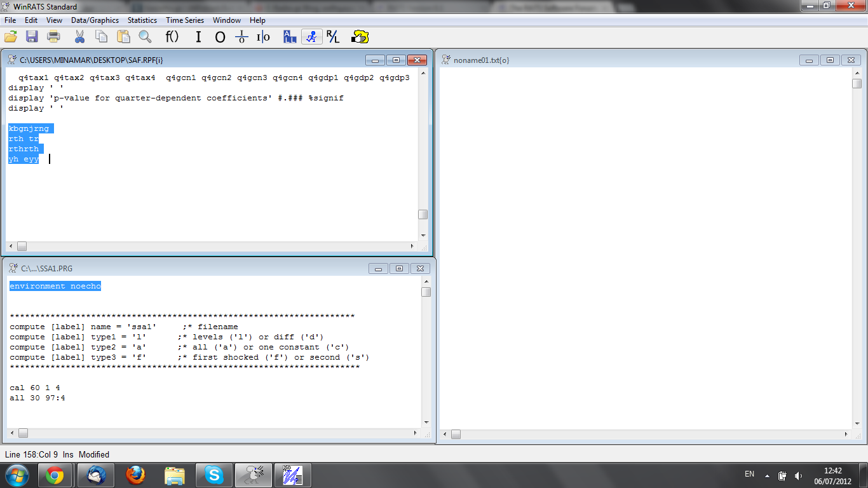
Task: Open the Time Series menu
Action: 184,20
